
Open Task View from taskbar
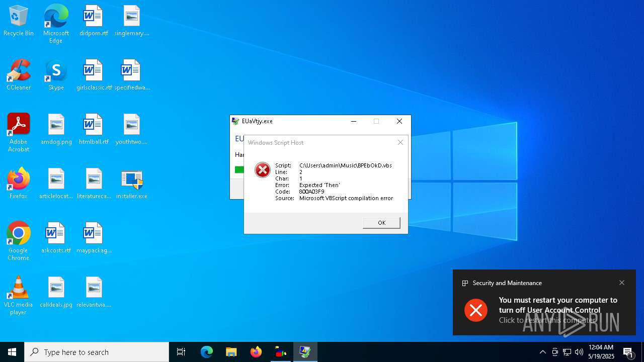pos(181,352)
